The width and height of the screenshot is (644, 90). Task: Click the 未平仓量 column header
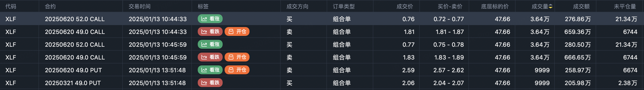coord(625,6)
